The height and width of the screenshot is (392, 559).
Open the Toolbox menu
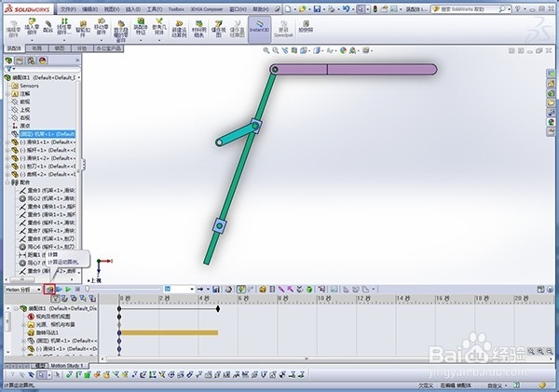[x=176, y=9]
